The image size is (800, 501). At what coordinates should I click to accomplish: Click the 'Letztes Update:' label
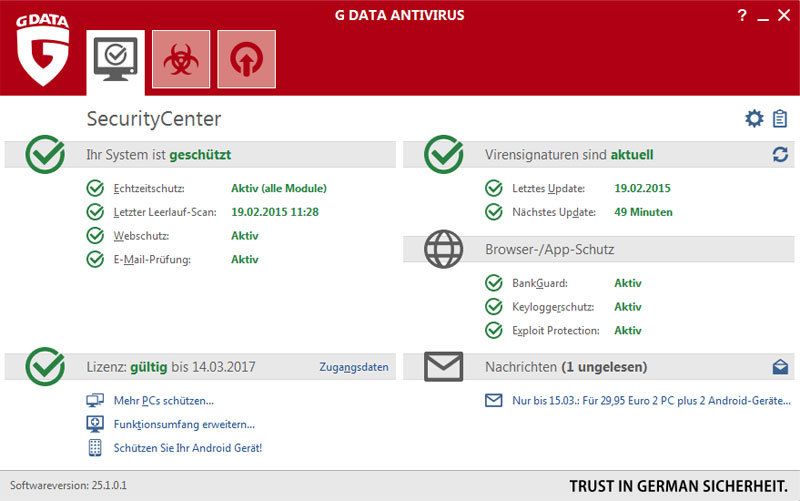[548, 188]
